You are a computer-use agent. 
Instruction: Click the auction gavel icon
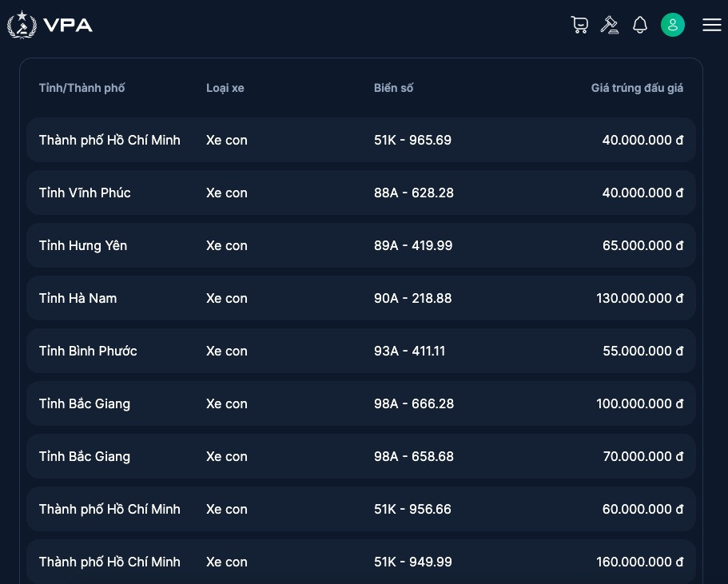pyautogui.click(x=610, y=25)
